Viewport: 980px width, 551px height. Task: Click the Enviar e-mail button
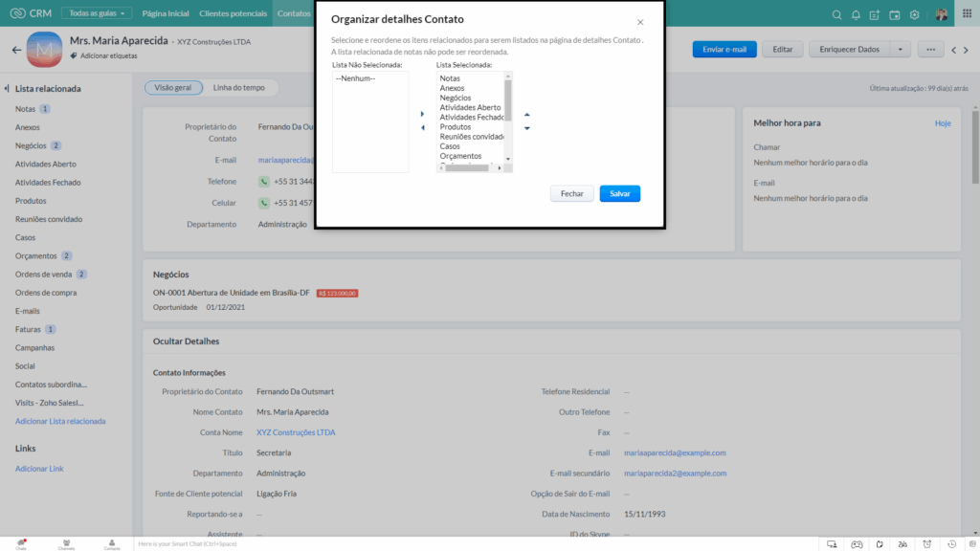(x=724, y=50)
